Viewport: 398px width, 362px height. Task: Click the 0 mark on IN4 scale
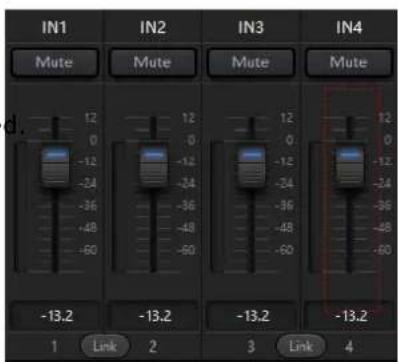point(388,140)
